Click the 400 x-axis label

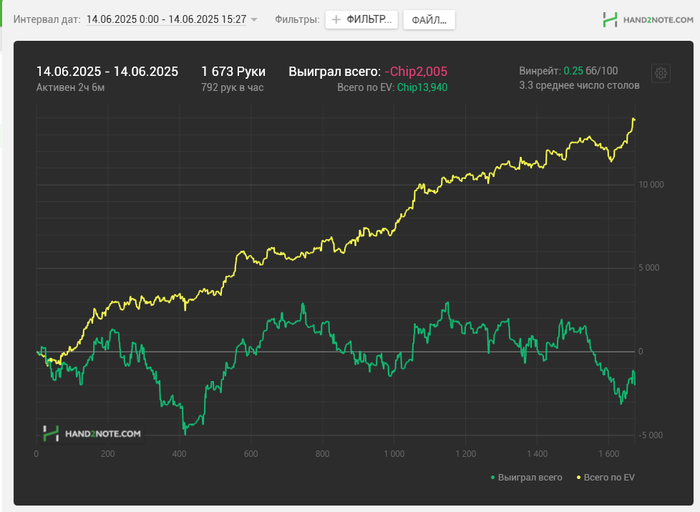point(179,454)
